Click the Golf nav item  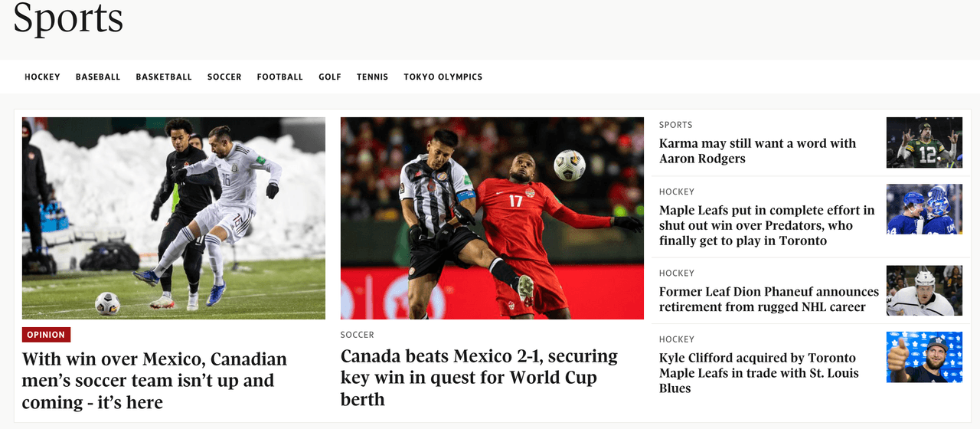330,77
